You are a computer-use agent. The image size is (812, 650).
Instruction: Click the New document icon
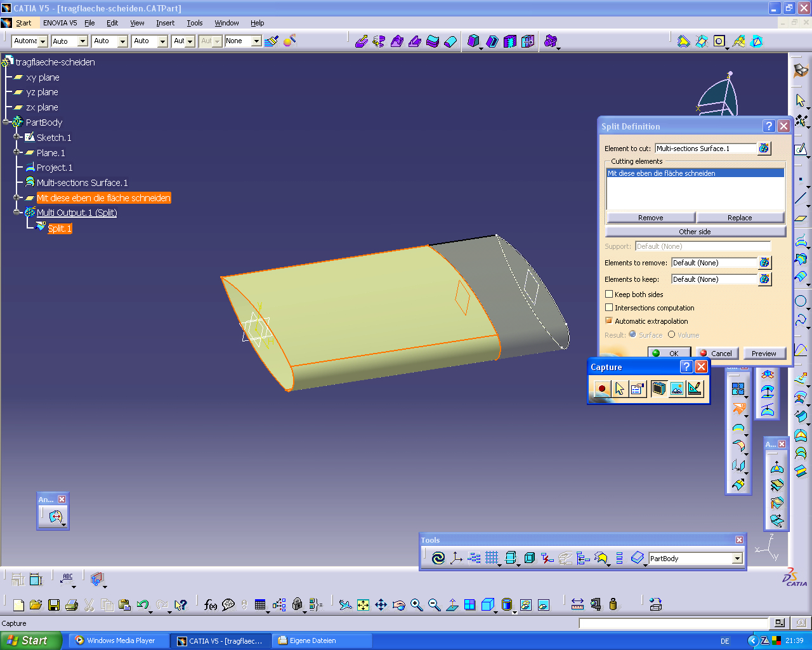pos(18,605)
